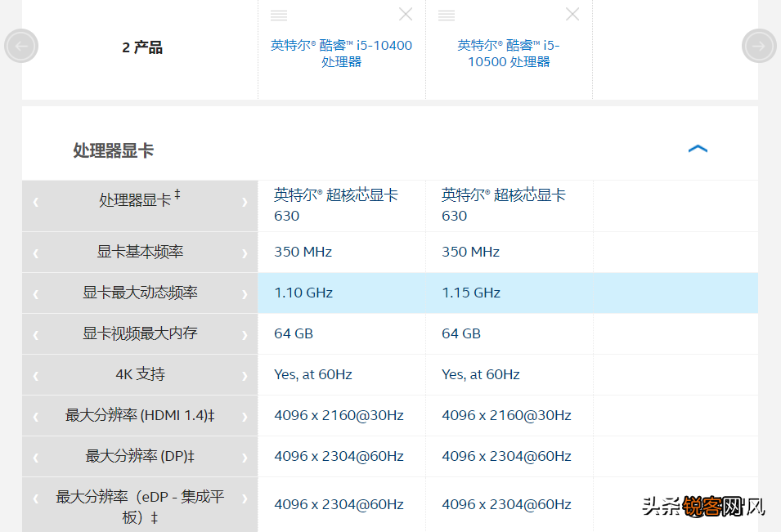781x532 pixels.
Task: Select the 显卡视频最大内存 row label
Action: [140, 333]
